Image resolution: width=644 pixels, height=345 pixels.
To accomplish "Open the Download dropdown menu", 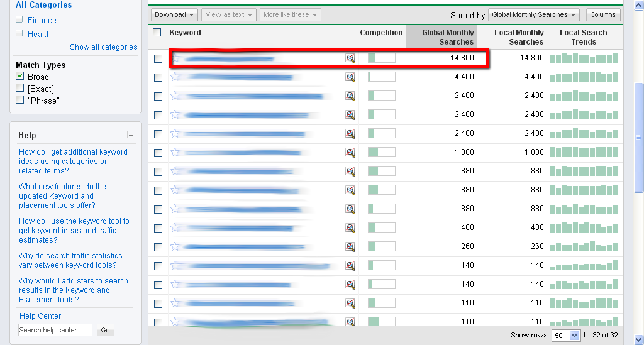I will (174, 14).
